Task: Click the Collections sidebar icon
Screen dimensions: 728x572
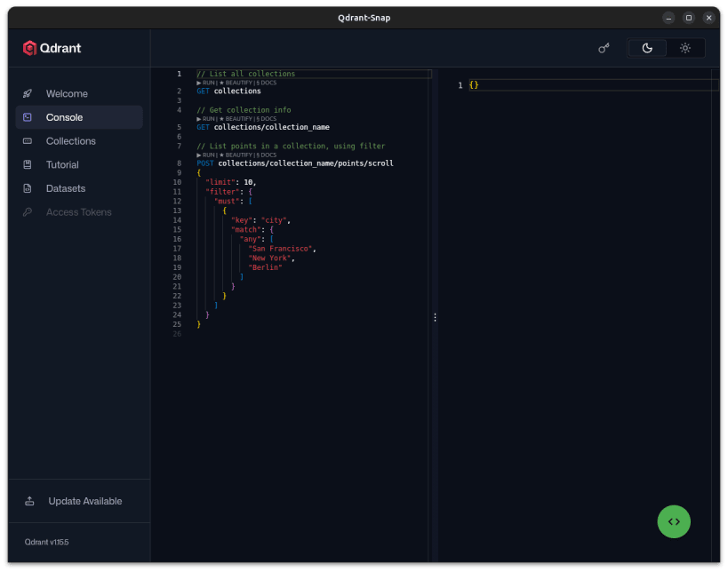Action: click(x=28, y=141)
